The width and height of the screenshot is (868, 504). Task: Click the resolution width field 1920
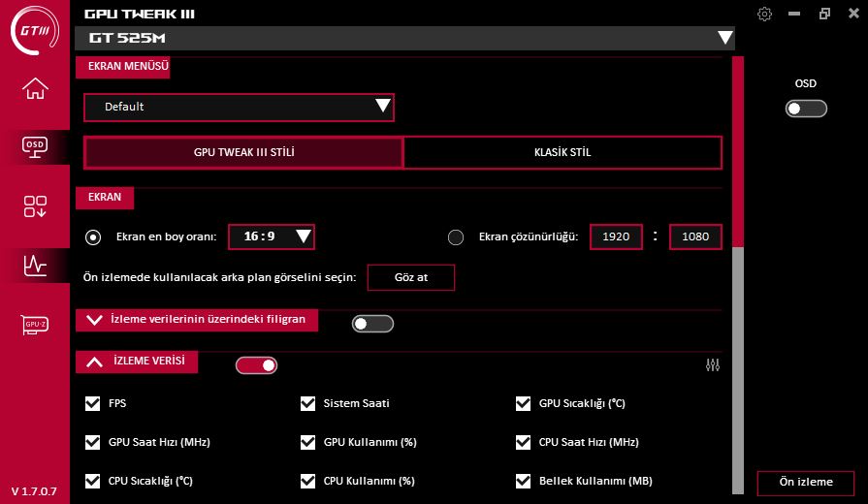coord(616,236)
